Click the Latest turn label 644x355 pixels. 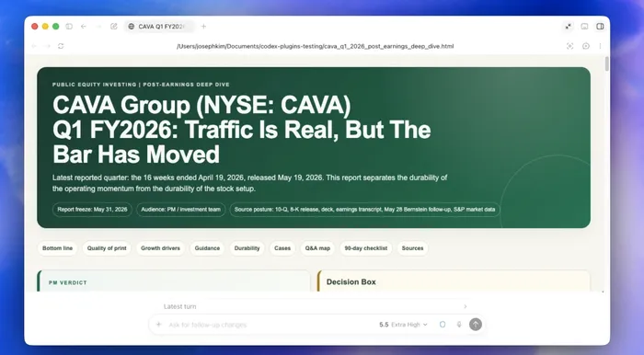click(x=180, y=306)
